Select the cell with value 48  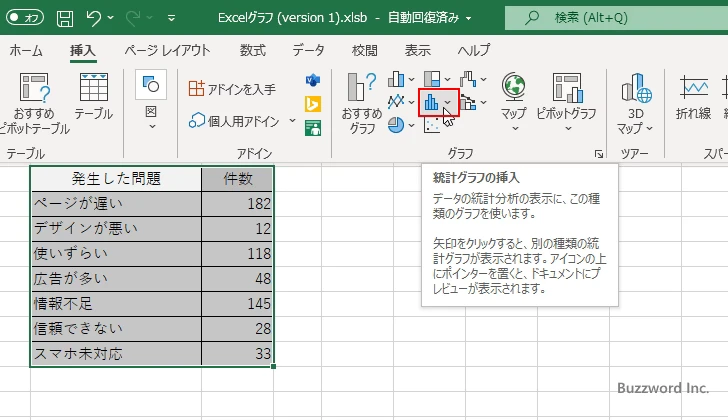coord(238,279)
